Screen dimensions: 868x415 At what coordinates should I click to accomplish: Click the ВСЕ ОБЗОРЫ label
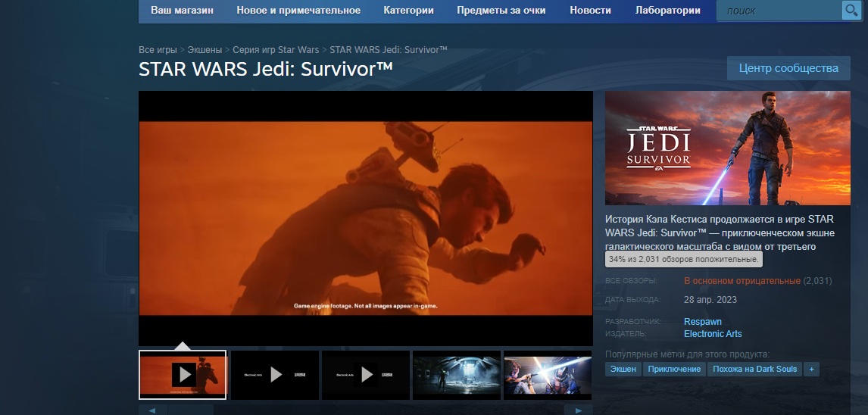[631, 281]
